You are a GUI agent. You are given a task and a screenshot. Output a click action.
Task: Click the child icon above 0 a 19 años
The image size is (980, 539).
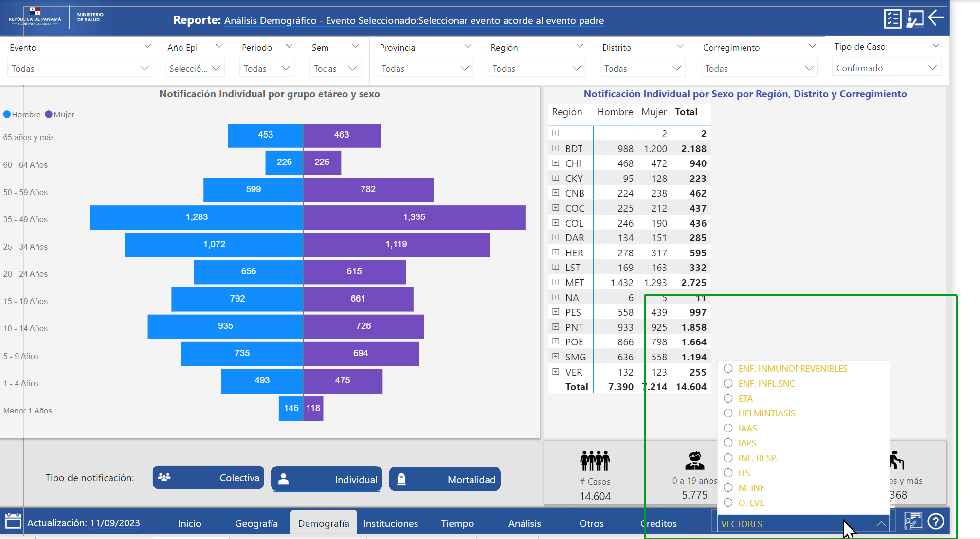pos(694,461)
